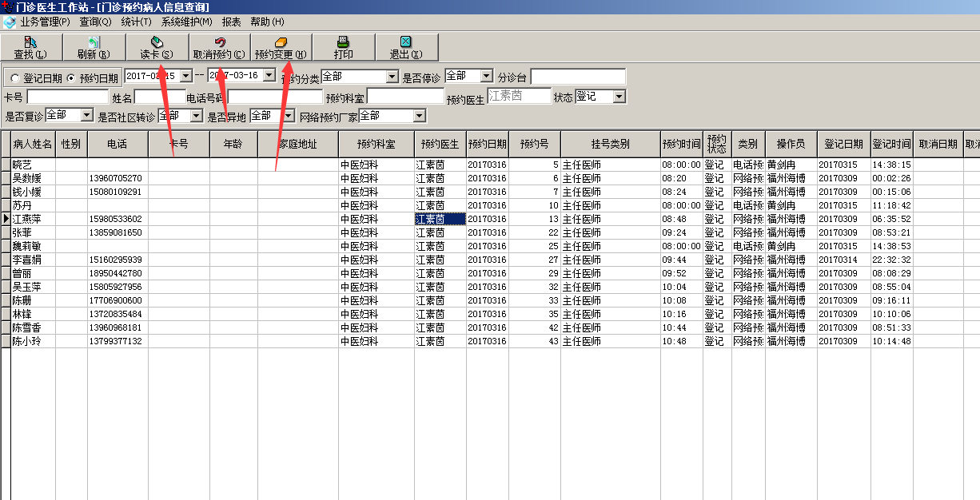Click the 病人姓名 column header
This screenshot has height=500, width=980.
tap(33, 144)
